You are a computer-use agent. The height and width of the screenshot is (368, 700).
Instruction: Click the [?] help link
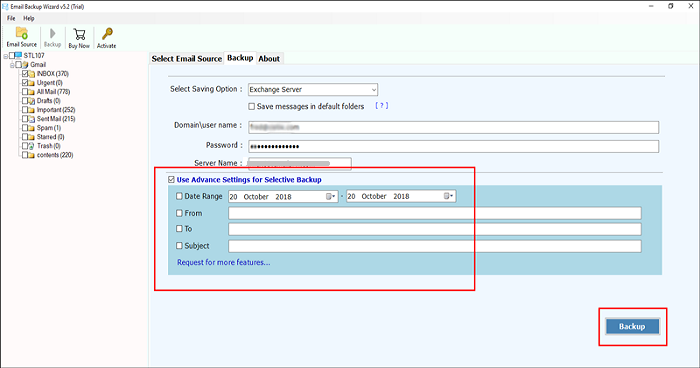pyautogui.click(x=382, y=106)
